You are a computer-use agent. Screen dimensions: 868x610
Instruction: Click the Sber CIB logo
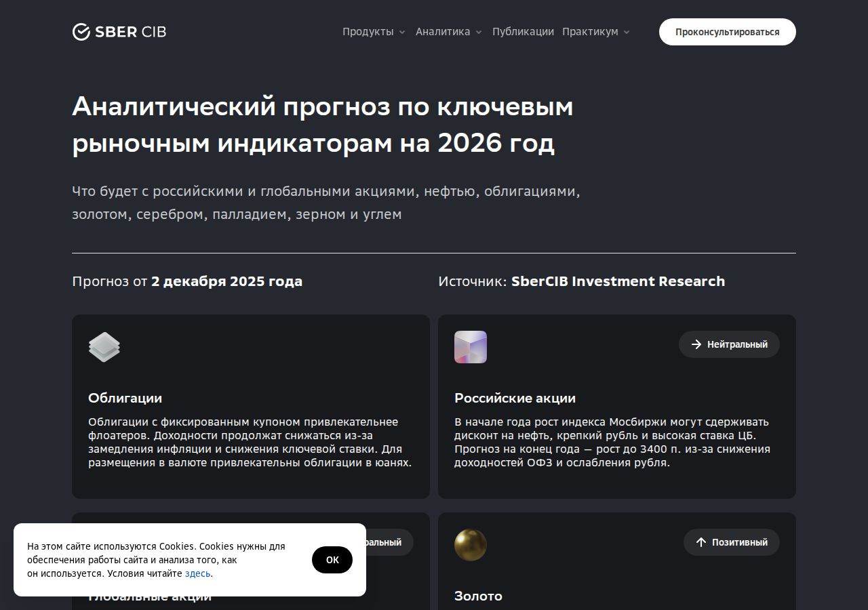pos(119,32)
